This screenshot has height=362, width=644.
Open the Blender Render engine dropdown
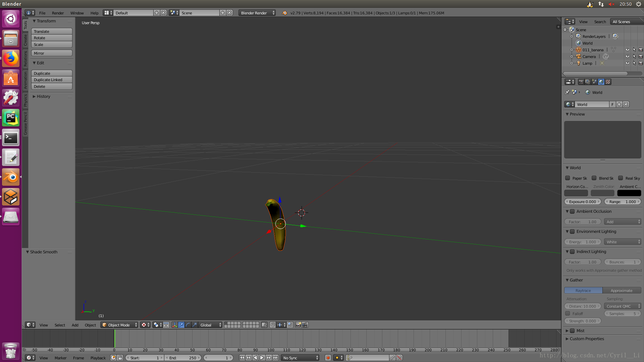pyautogui.click(x=257, y=13)
